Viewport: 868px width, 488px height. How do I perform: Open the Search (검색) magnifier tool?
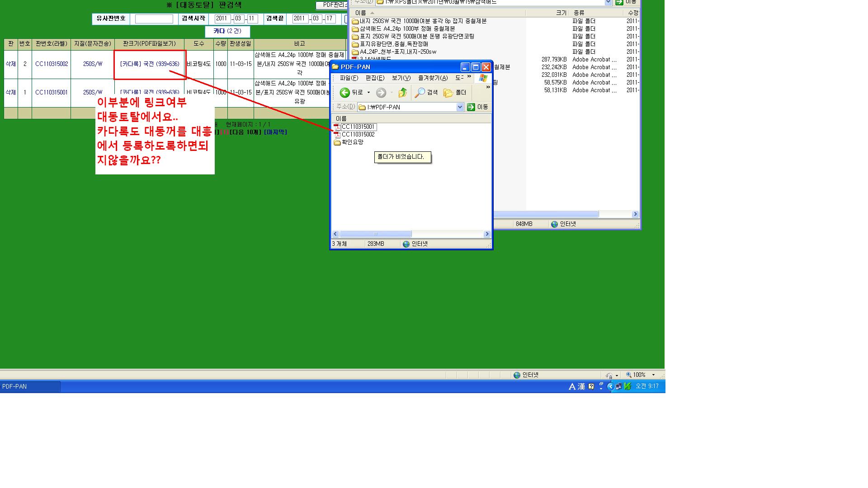click(420, 93)
